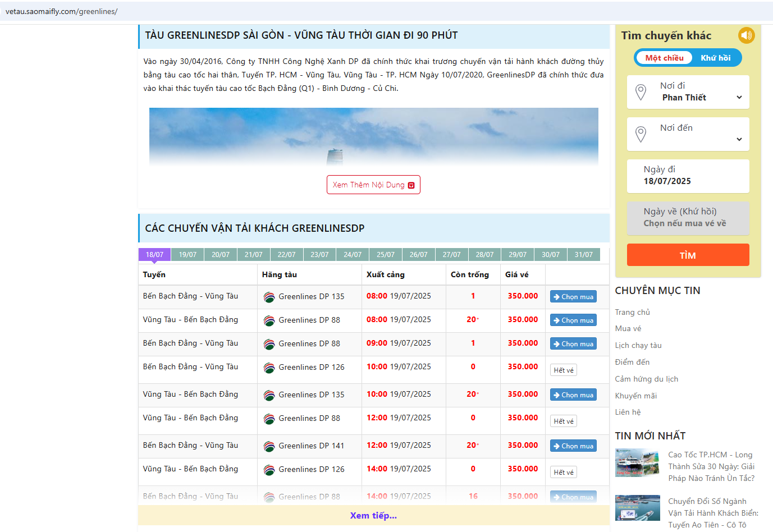The image size is (773, 532).
Task: Click the browser address bar URL
Action: (62, 11)
